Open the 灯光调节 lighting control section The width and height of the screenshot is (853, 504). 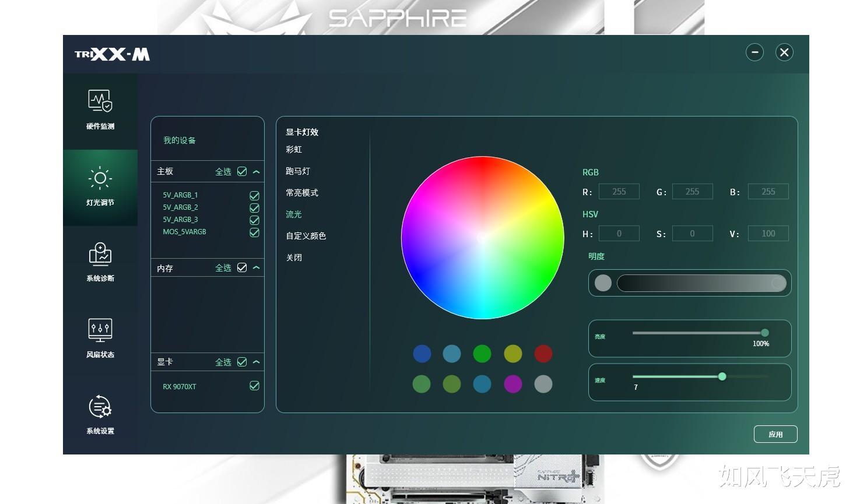[100, 187]
